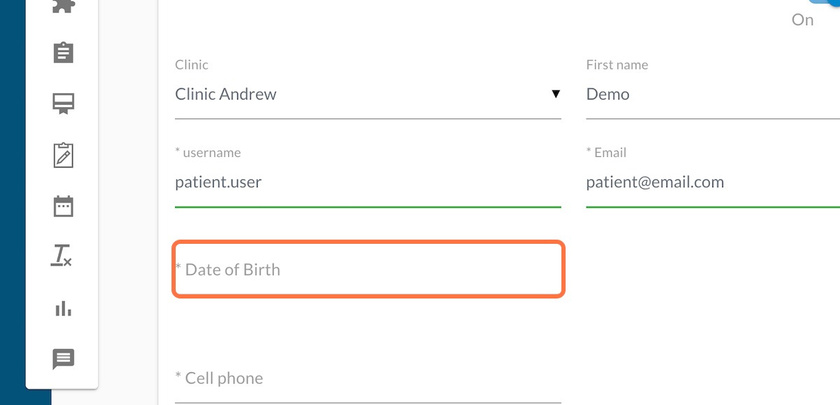The width and height of the screenshot is (840, 405).
Task: Focus the Cell phone input field
Action: (368, 379)
